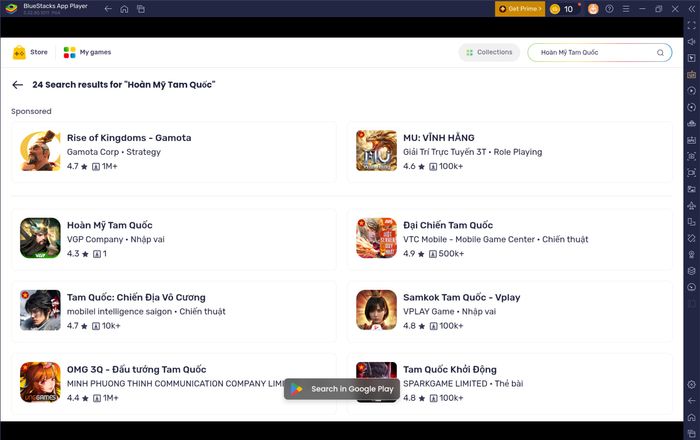Open OMG 3Q - Đấu tướng Tam Quốc result
The width and height of the screenshot is (700, 440).
[174, 383]
